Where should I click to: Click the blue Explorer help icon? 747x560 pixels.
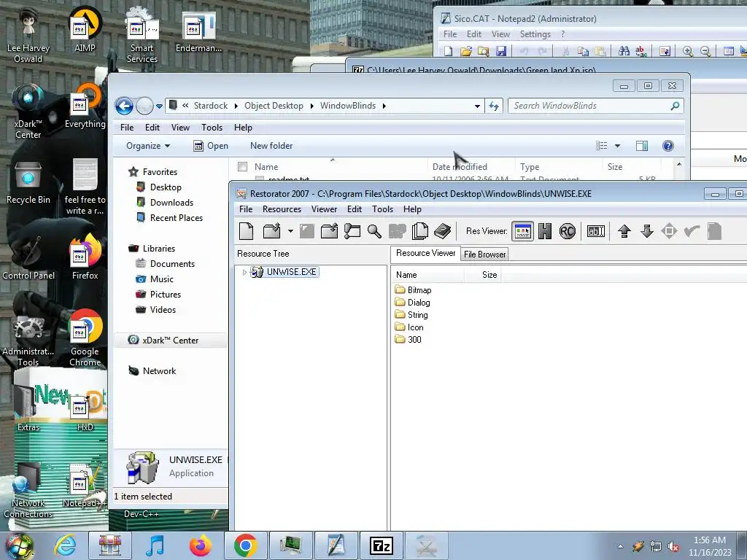coord(668,146)
